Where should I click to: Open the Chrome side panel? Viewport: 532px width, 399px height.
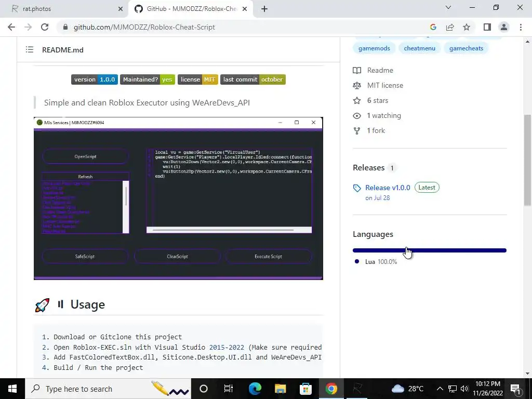coord(487,27)
